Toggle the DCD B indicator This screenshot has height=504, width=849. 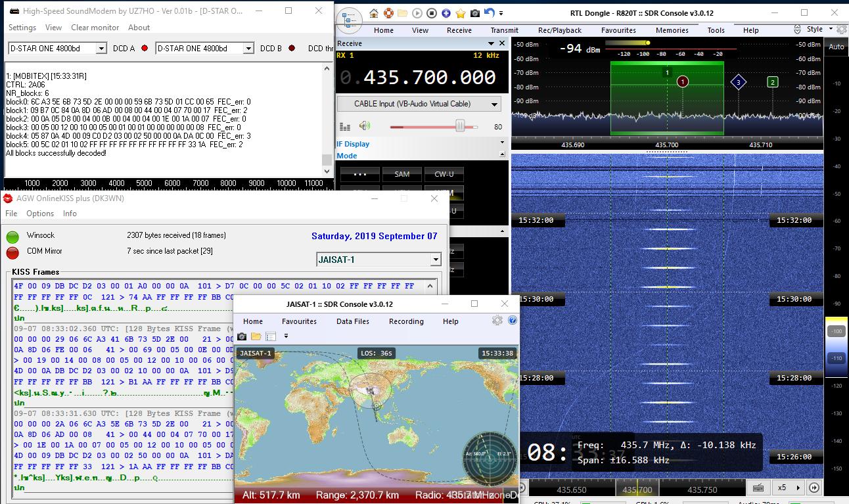tap(292, 48)
